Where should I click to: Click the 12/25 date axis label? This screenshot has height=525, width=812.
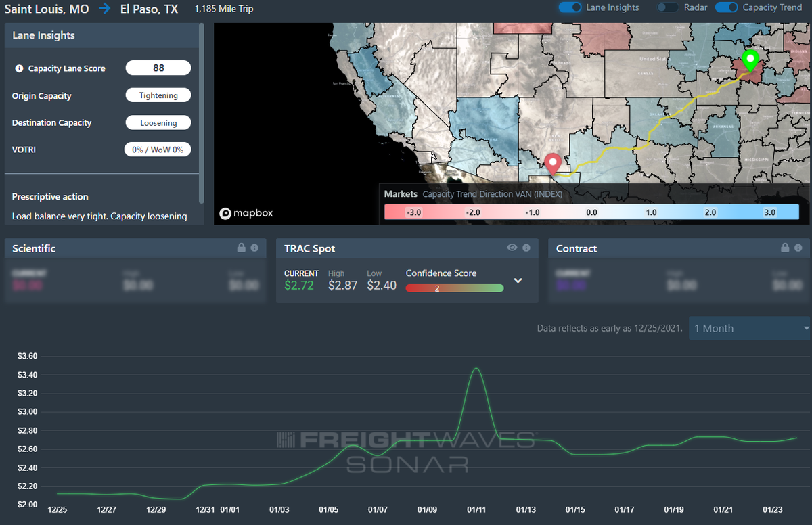point(58,509)
